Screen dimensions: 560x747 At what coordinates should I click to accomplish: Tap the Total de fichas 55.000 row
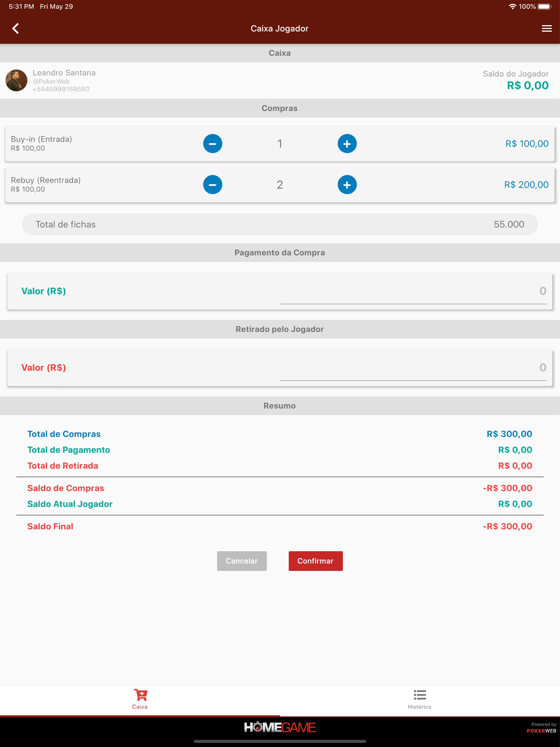click(280, 224)
